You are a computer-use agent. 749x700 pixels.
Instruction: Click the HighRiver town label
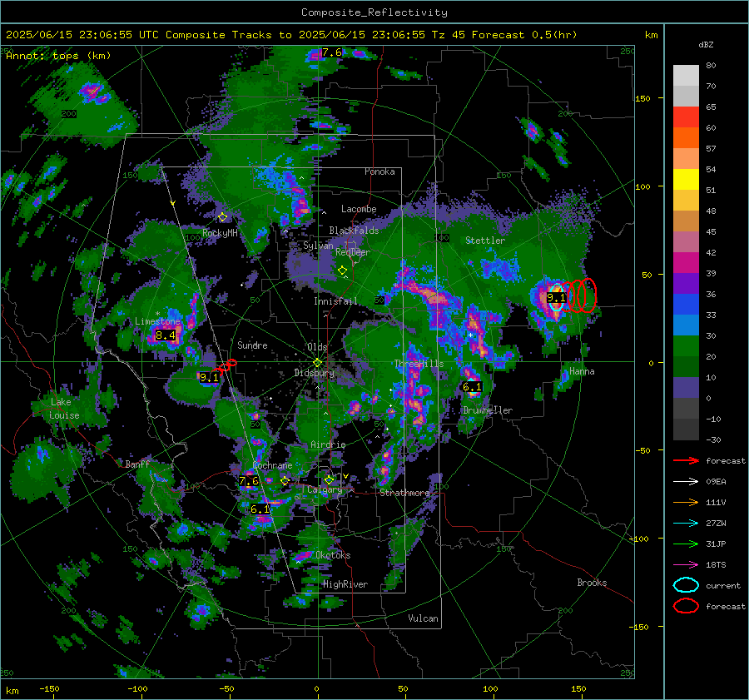pos(345,584)
